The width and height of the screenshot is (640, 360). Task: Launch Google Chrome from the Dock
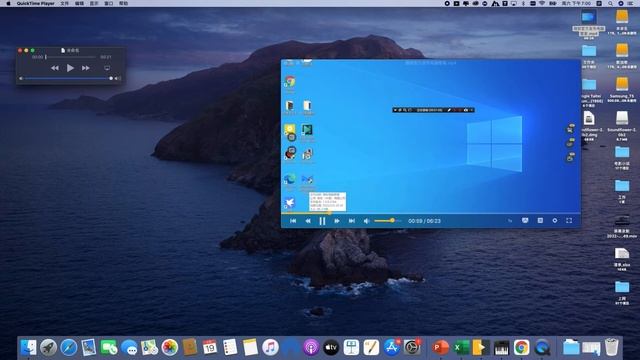click(521, 347)
